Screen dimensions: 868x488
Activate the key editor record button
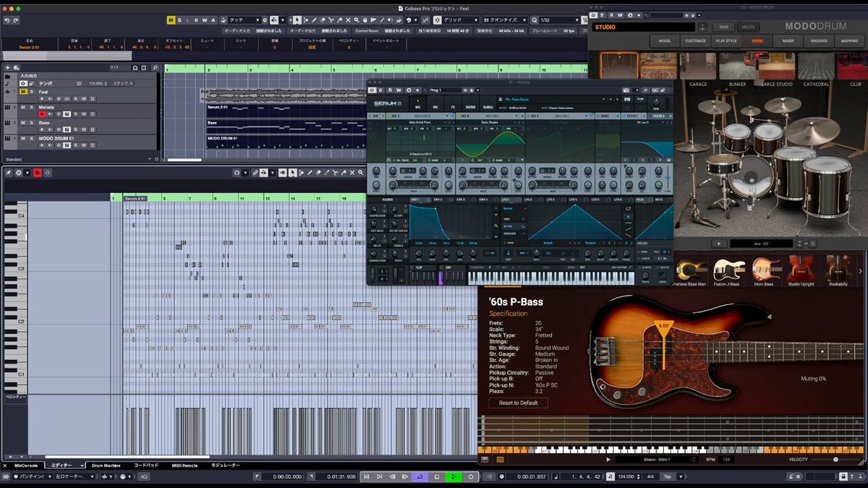[37, 173]
